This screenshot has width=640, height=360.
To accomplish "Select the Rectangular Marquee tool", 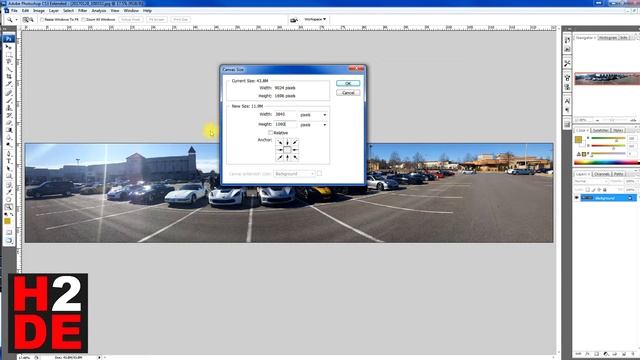I will tap(9, 54).
